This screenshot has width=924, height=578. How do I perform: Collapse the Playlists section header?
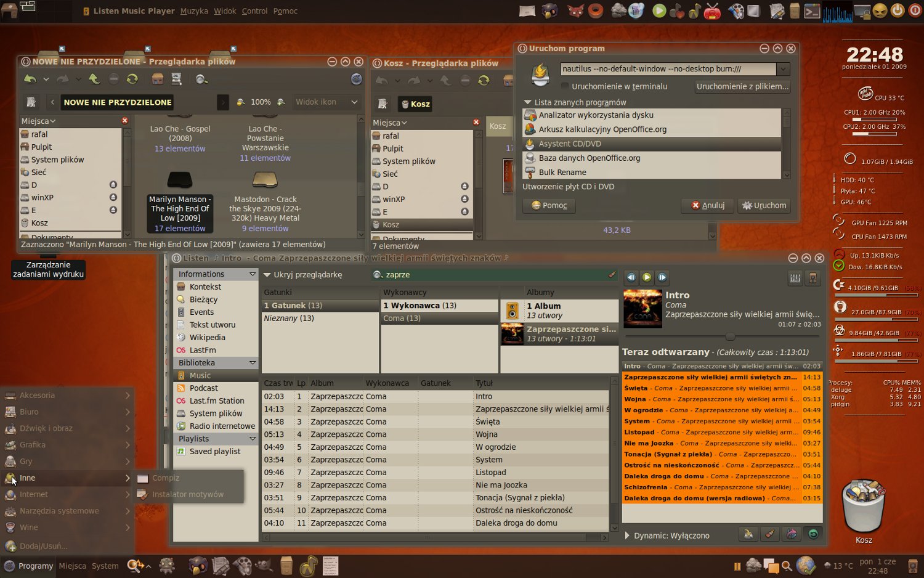pyautogui.click(x=216, y=439)
